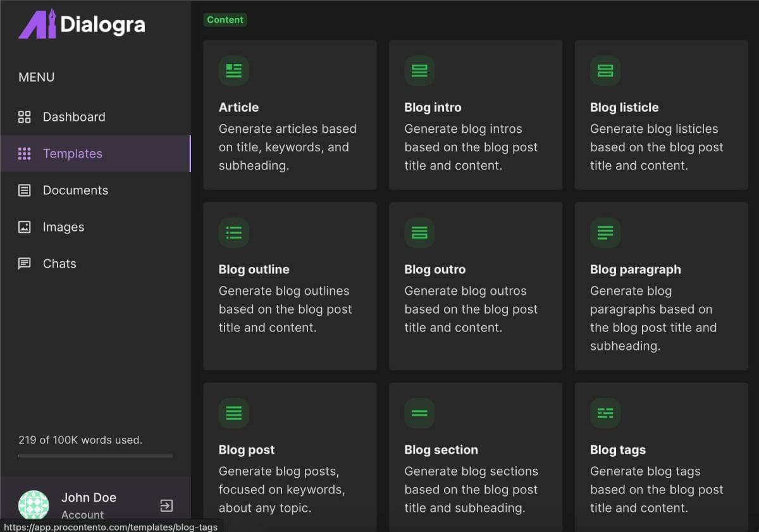The height and width of the screenshot is (532, 759).
Task: Click the Chats speech bubble icon
Action: 24,264
